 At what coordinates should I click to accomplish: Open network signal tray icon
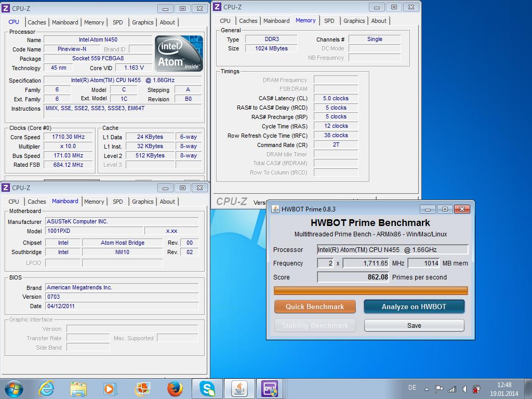(x=452, y=389)
